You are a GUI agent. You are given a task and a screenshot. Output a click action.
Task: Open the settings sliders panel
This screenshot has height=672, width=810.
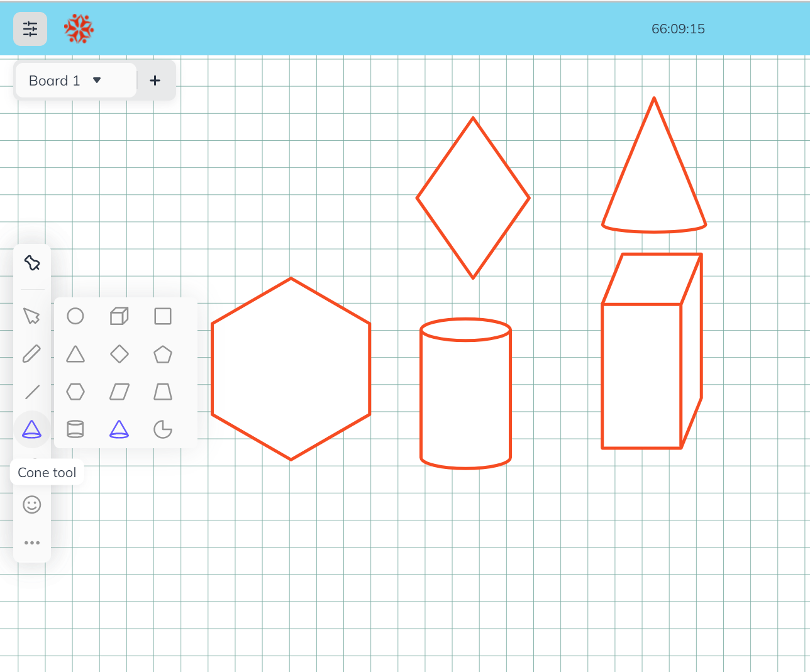[30, 28]
